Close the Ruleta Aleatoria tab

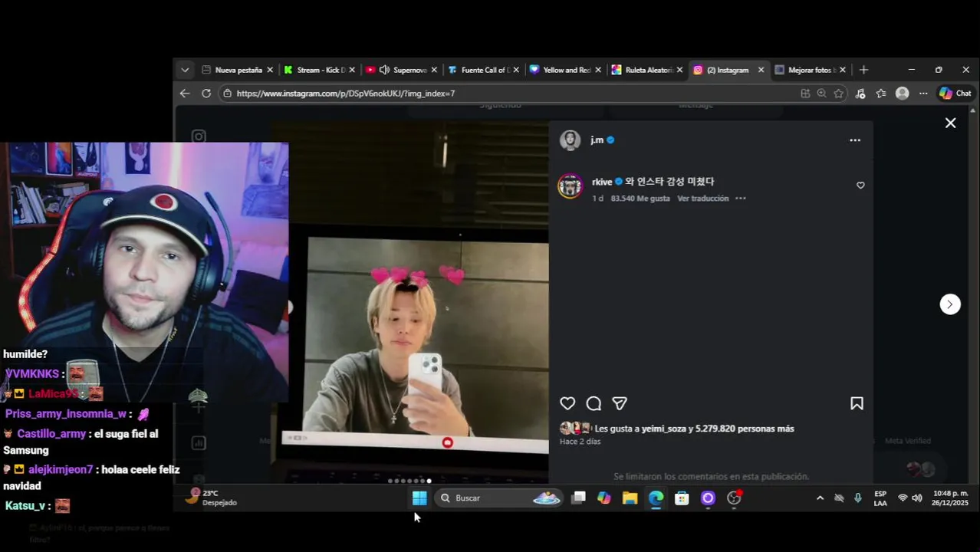(679, 70)
